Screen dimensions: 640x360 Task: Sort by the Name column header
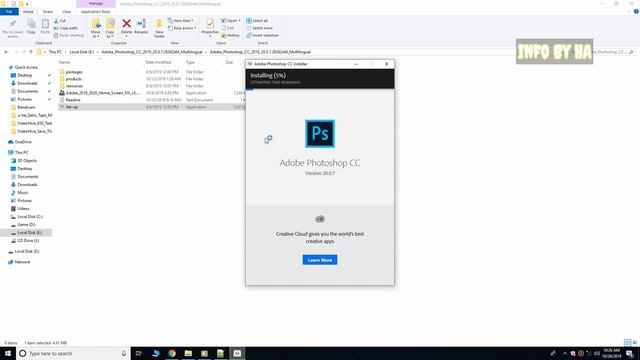point(64,62)
